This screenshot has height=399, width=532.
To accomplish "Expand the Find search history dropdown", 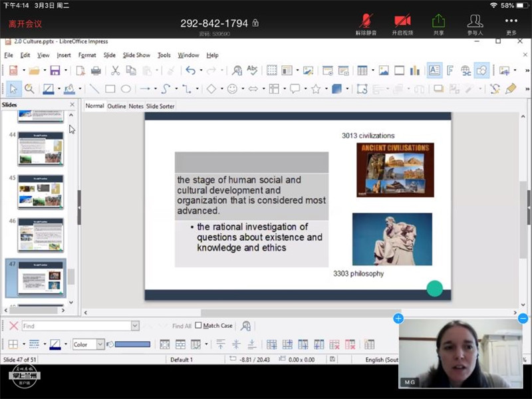I will coord(135,326).
